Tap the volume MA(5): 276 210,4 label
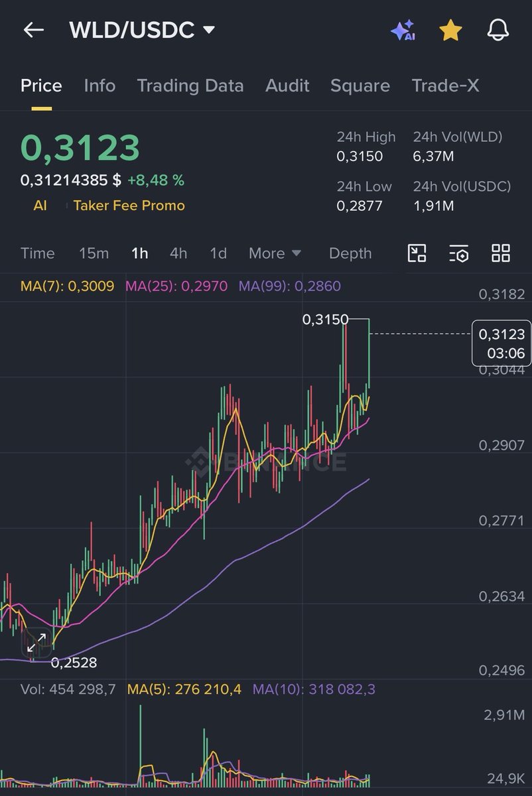532x796 pixels. [x=184, y=690]
